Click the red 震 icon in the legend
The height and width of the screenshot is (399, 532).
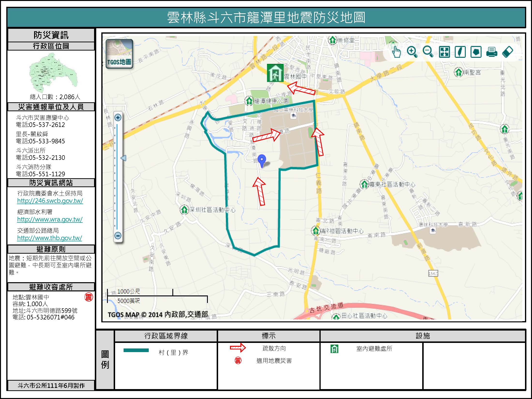pos(238,361)
